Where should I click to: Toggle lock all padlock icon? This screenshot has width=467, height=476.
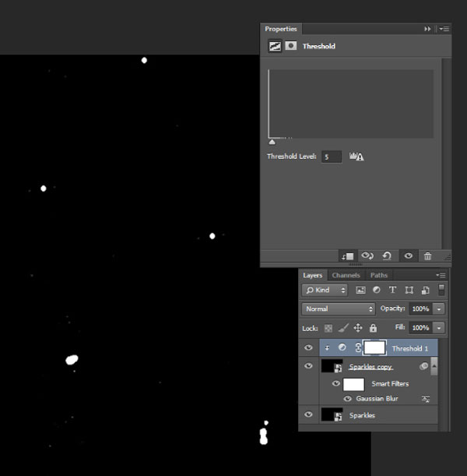pos(373,328)
